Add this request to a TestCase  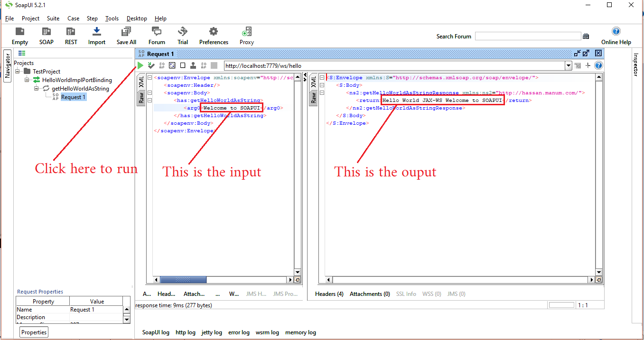click(151, 65)
